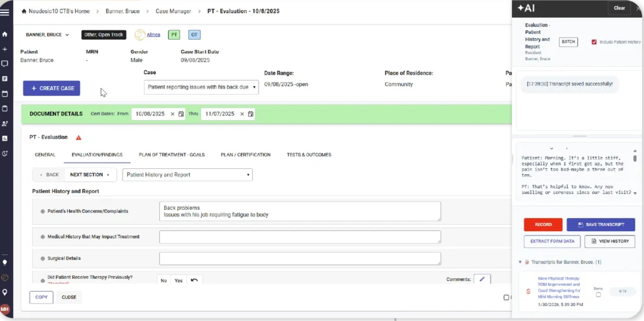
Task: Click EXTRACT FORM DATA button
Action: pyautogui.click(x=552, y=241)
